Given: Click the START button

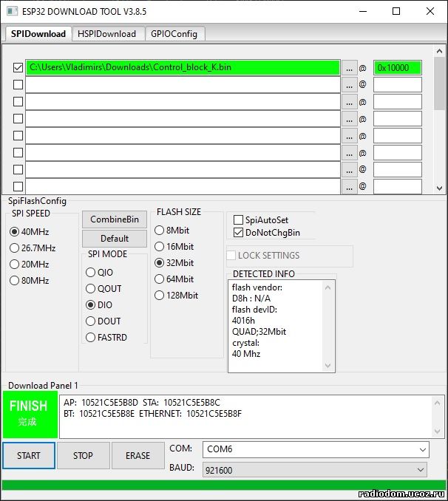Looking at the screenshot, I should pyautogui.click(x=29, y=455).
